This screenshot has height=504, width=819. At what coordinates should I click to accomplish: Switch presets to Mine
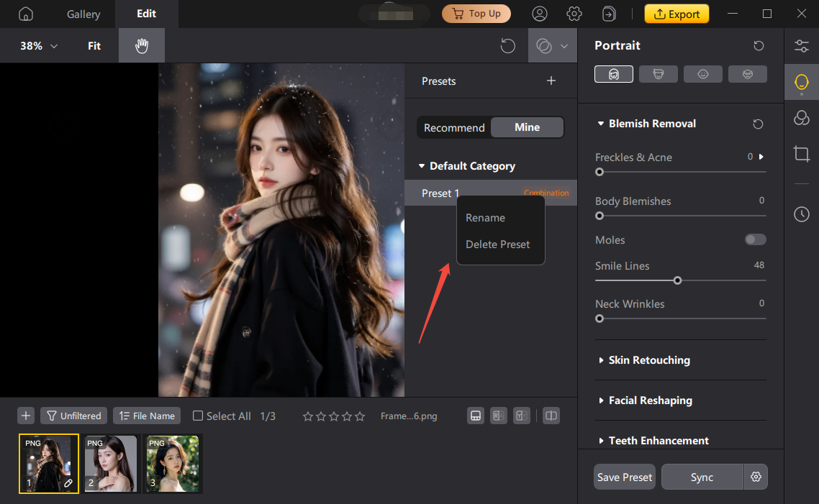pyautogui.click(x=527, y=127)
